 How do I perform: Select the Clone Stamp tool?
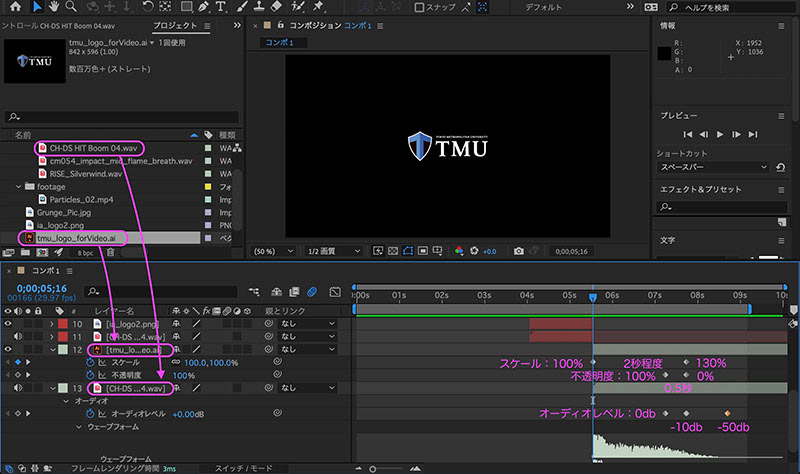tap(259, 6)
